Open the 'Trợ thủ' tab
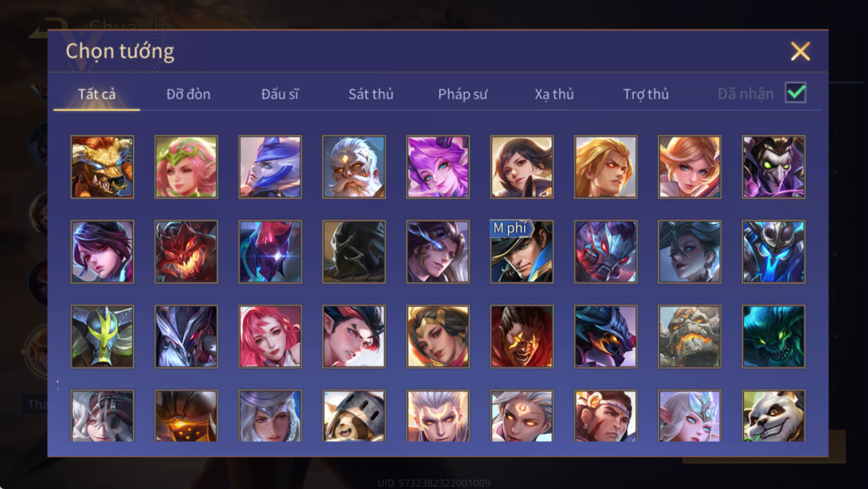The height and width of the screenshot is (489, 868). (646, 94)
